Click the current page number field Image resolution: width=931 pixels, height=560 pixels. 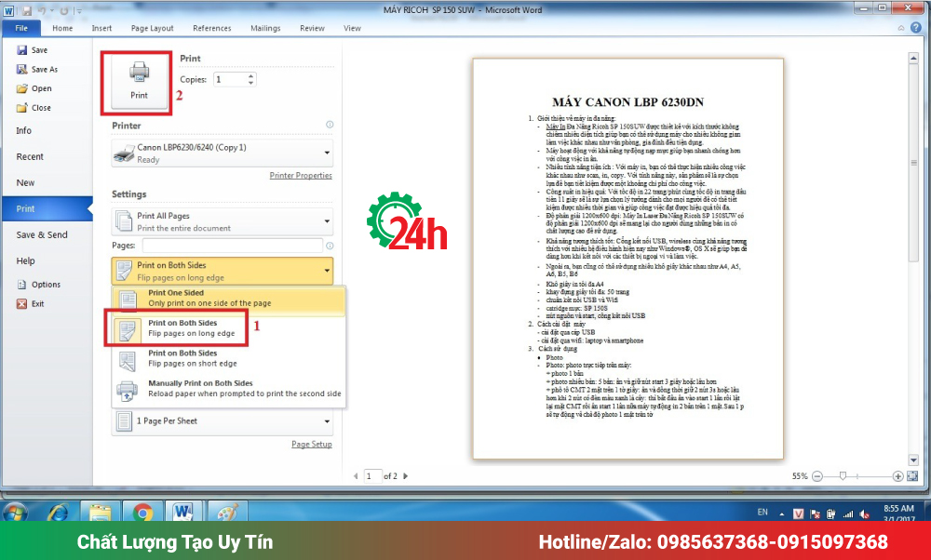point(373,475)
